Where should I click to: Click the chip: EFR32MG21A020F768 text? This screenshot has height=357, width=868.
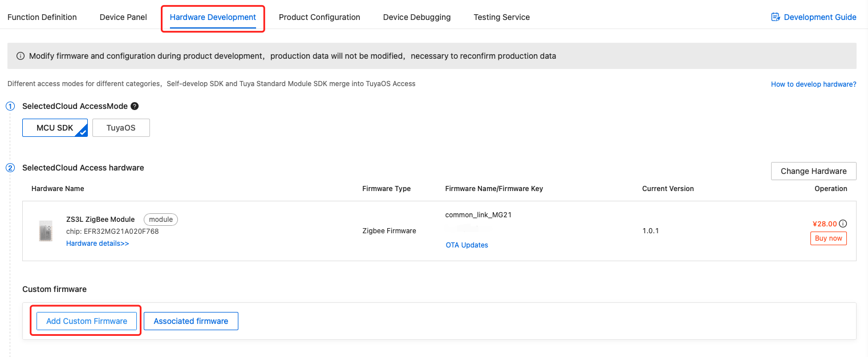click(x=112, y=232)
